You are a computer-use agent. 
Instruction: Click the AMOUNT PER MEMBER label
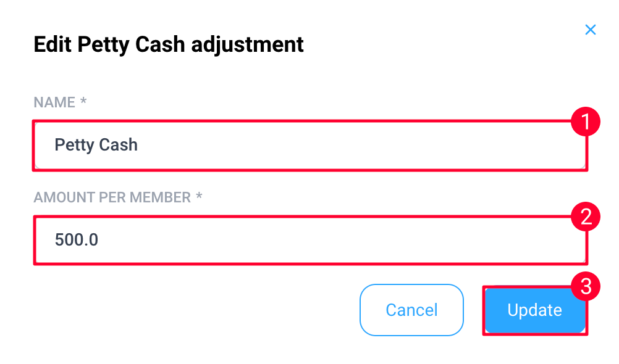click(112, 197)
